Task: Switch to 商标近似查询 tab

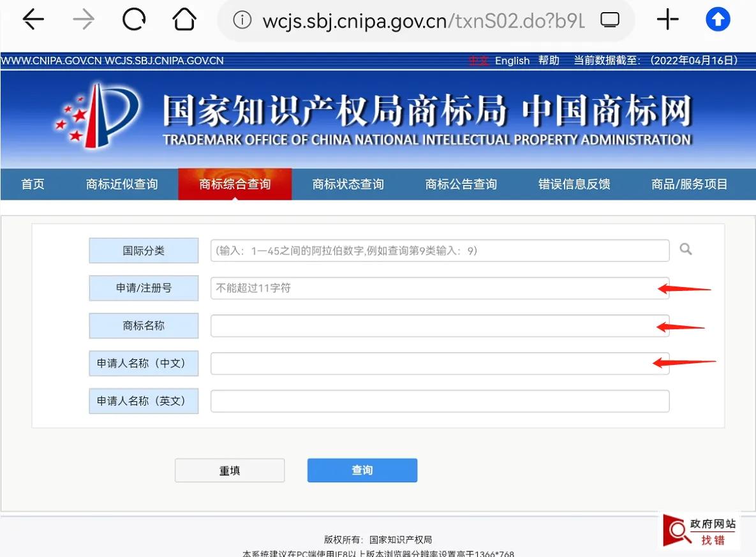Action: coord(122,184)
